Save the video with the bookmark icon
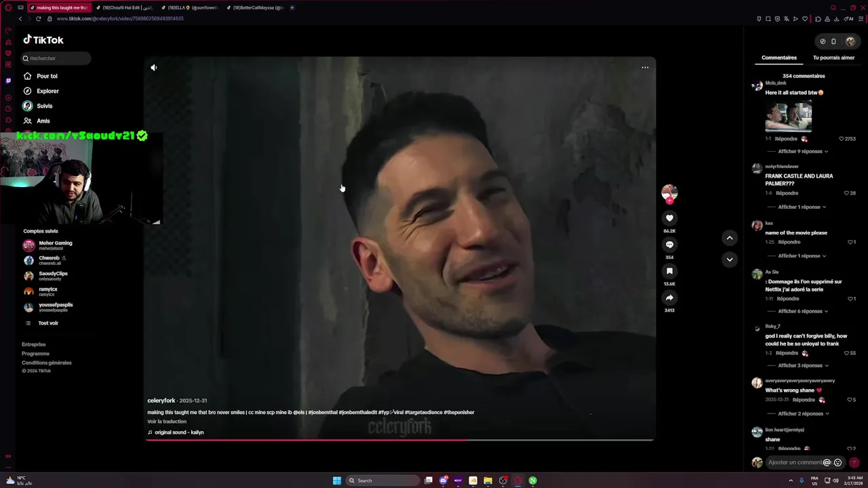This screenshot has width=868, height=488. pyautogui.click(x=669, y=271)
